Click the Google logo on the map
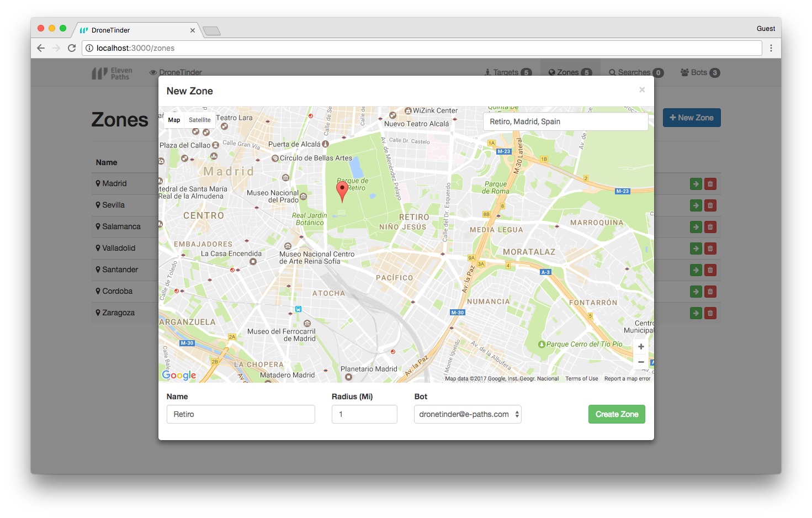Viewport: 812px width, 518px height. pos(179,375)
